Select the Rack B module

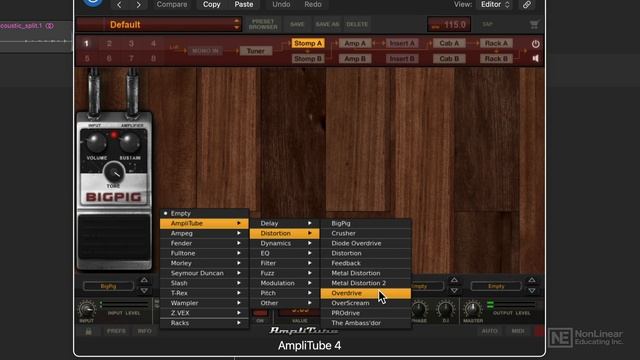(496, 59)
